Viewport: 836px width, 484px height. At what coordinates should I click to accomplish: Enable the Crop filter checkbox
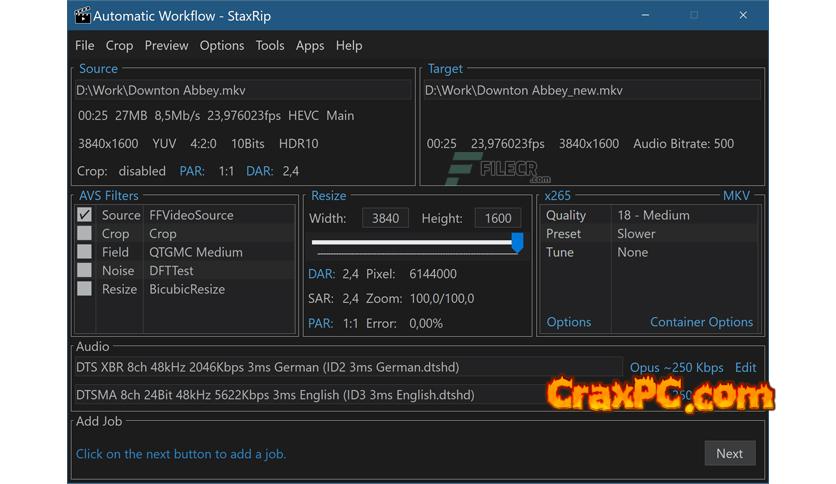85,233
